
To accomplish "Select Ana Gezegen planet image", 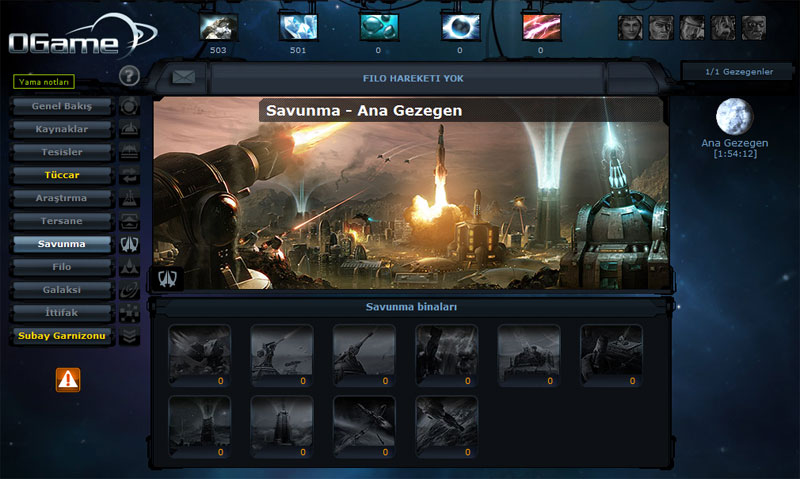I will [x=735, y=116].
